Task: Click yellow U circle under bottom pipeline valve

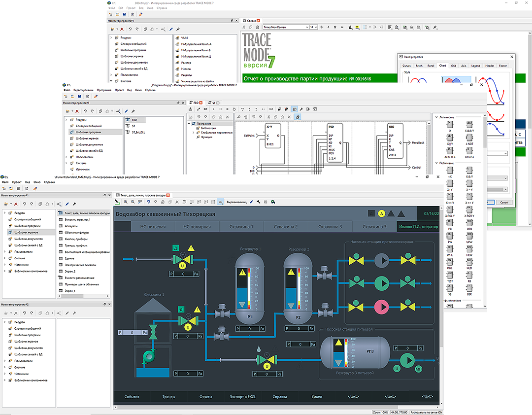Action: point(266,366)
